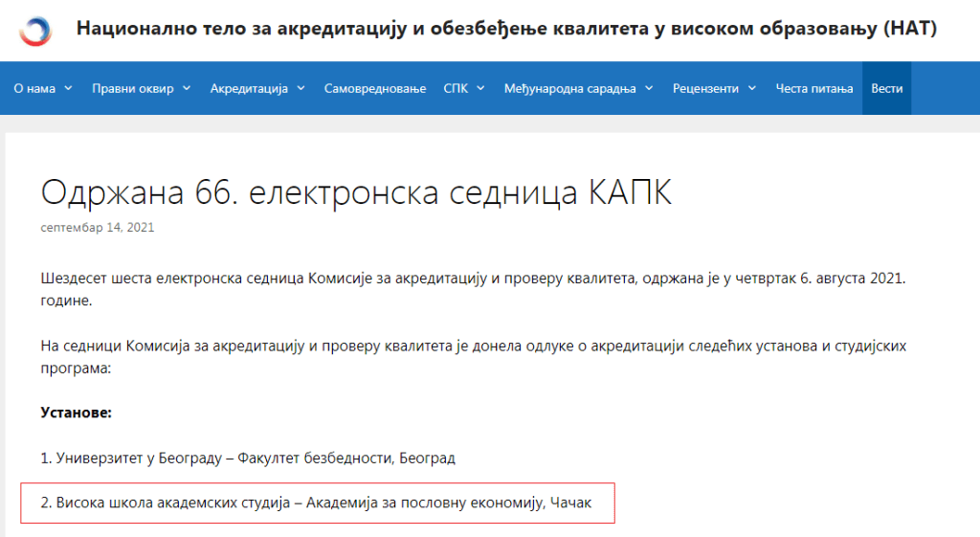Image resolution: width=980 pixels, height=537 pixels.
Task: Expand the Акредитација dropdown chevron
Action: (x=301, y=88)
